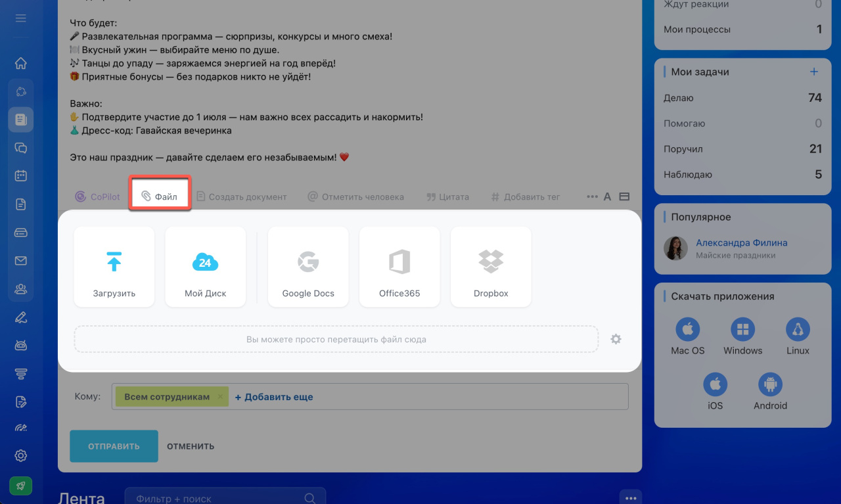The width and height of the screenshot is (841, 504).
Task: Open the pencil sidebar icon
Action: (20, 317)
